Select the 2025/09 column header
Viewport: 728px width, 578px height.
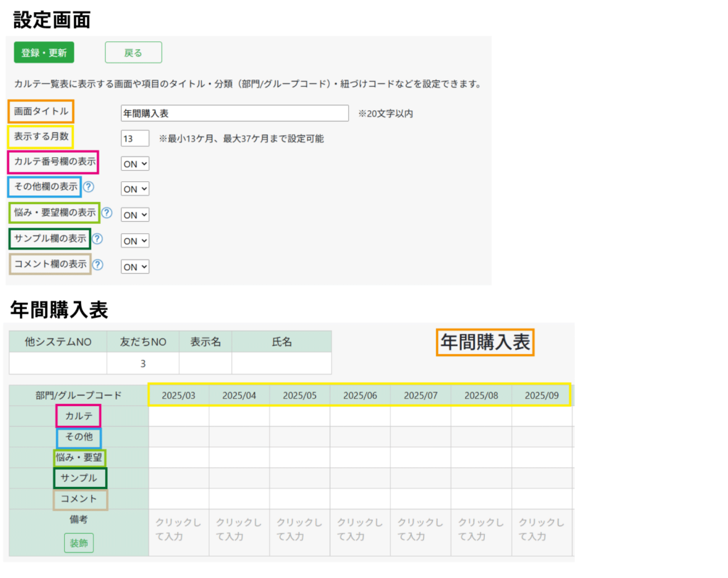click(x=541, y=395)
